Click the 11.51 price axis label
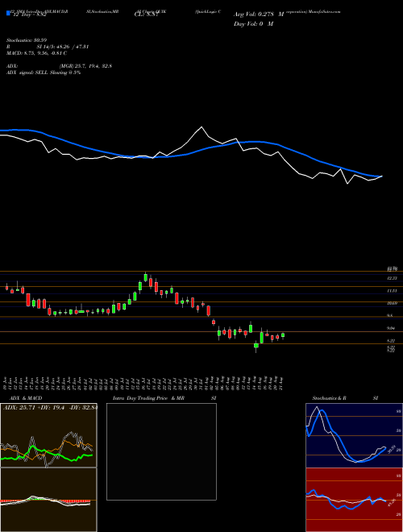403x532 pixels. [392, 291]
